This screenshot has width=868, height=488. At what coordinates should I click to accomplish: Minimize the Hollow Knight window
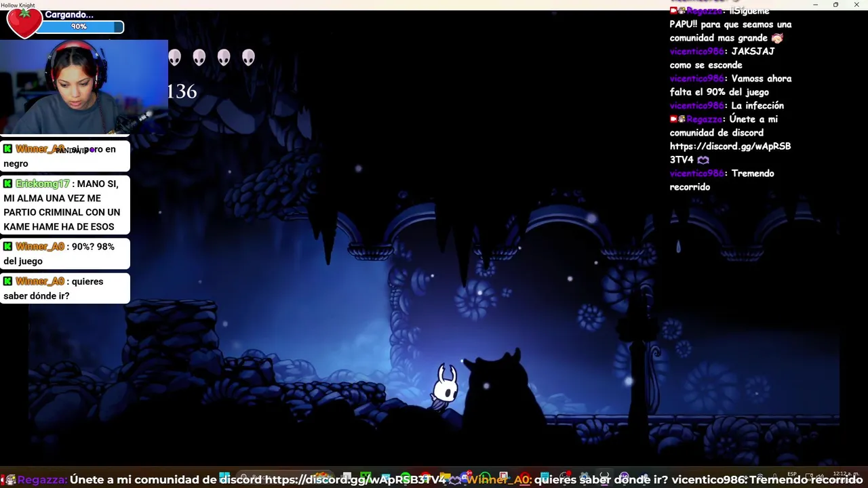tap(815, 5)
